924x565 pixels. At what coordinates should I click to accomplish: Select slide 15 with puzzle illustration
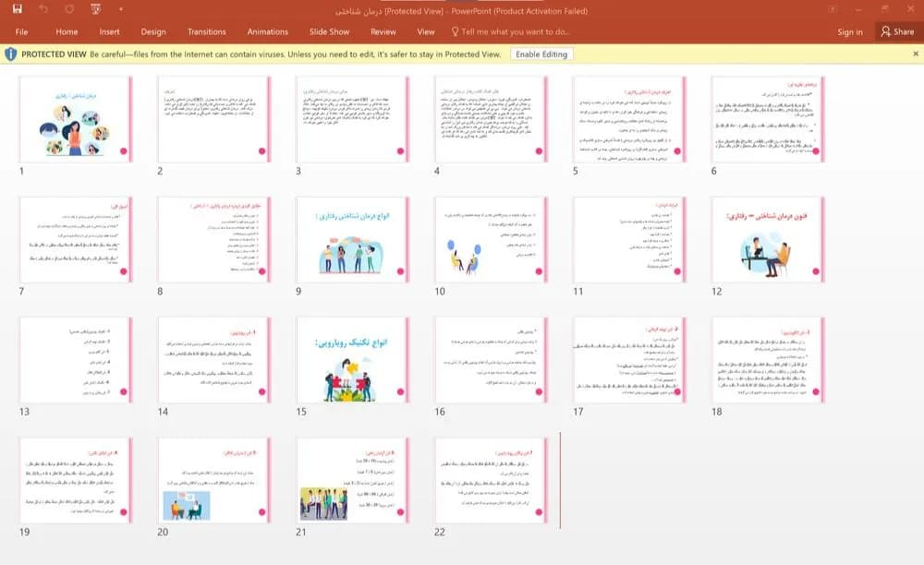[352, 360]
